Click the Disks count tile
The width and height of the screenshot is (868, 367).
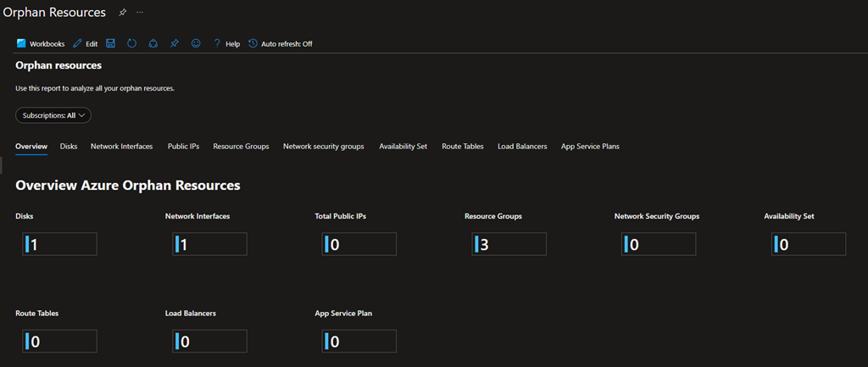pyautogui.click(x=60, y=244)
